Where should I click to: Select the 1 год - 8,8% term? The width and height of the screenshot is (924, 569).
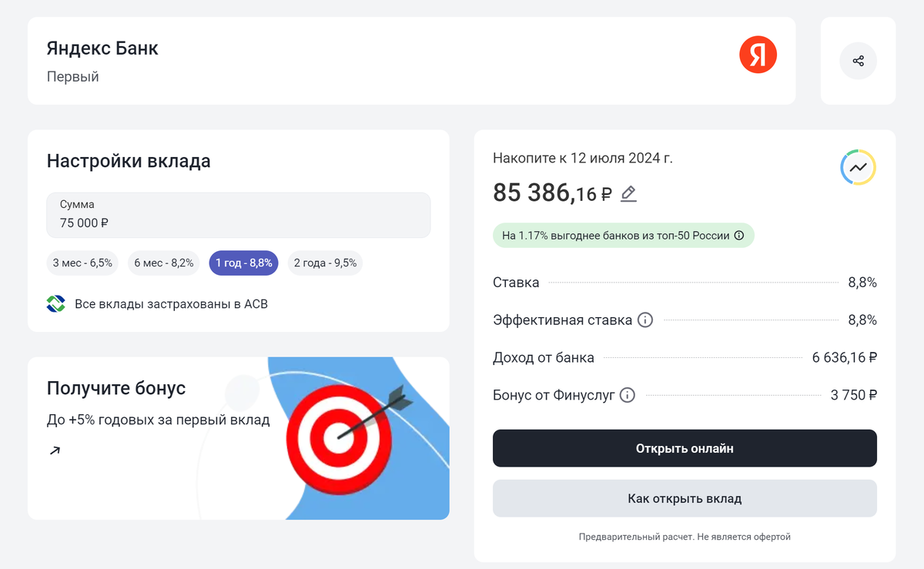pyautogui.click(x=244, y=263)
